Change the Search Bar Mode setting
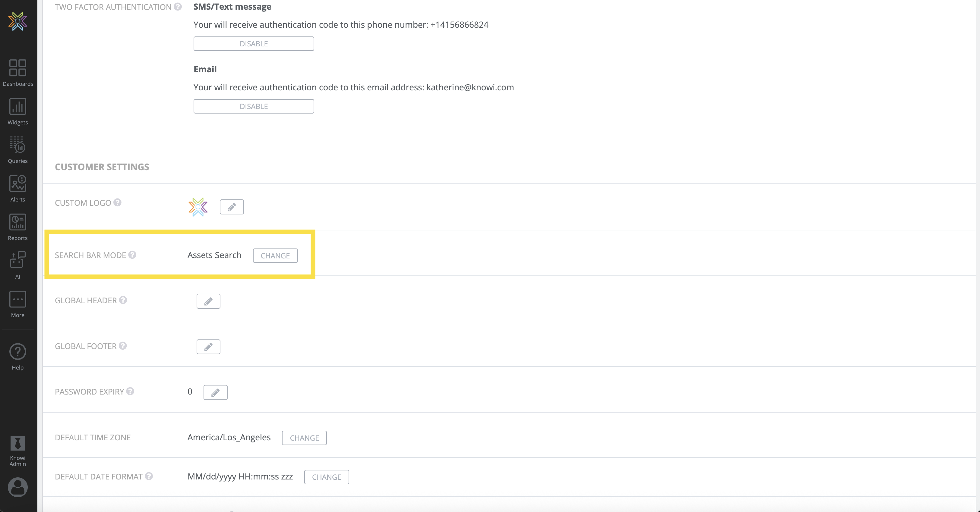 (x=275, y=256)
